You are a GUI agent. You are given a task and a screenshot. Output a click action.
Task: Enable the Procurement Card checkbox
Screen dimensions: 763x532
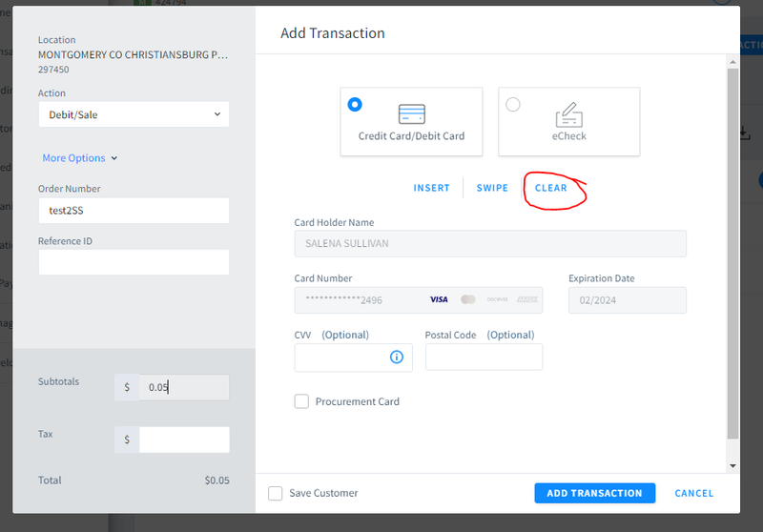click(301, 401)
